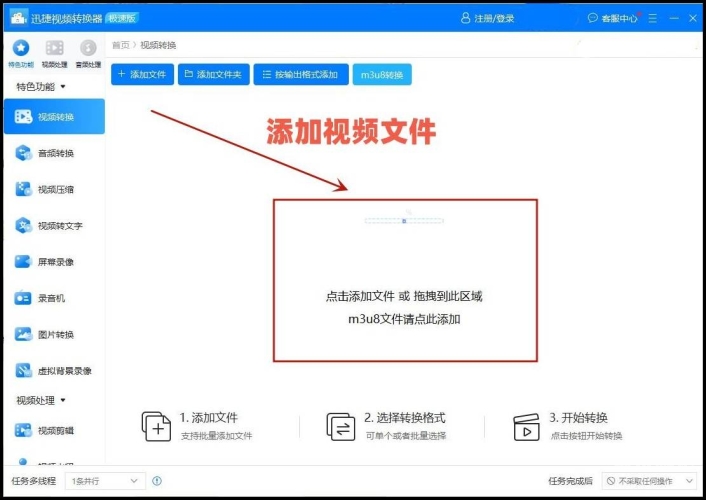This screenshot has height=500, width=706.
Task: Click 注册/登录 at the top
Action: 494,18
